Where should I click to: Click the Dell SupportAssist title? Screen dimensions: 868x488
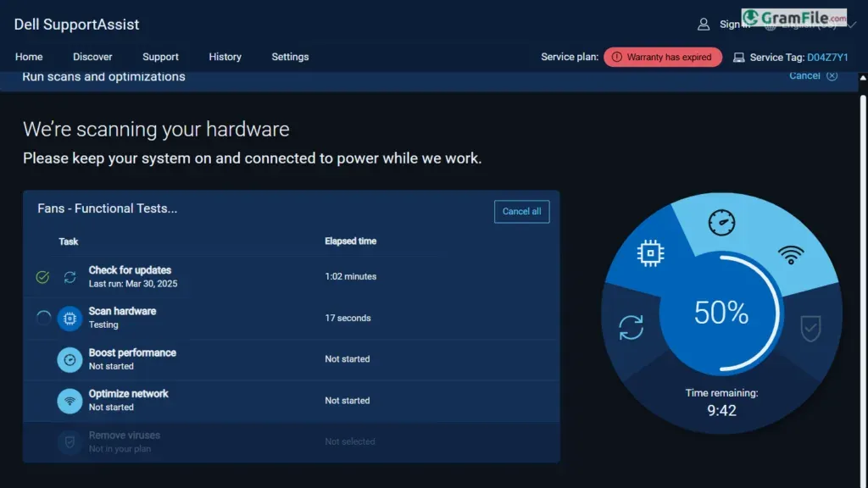(76, 25)
